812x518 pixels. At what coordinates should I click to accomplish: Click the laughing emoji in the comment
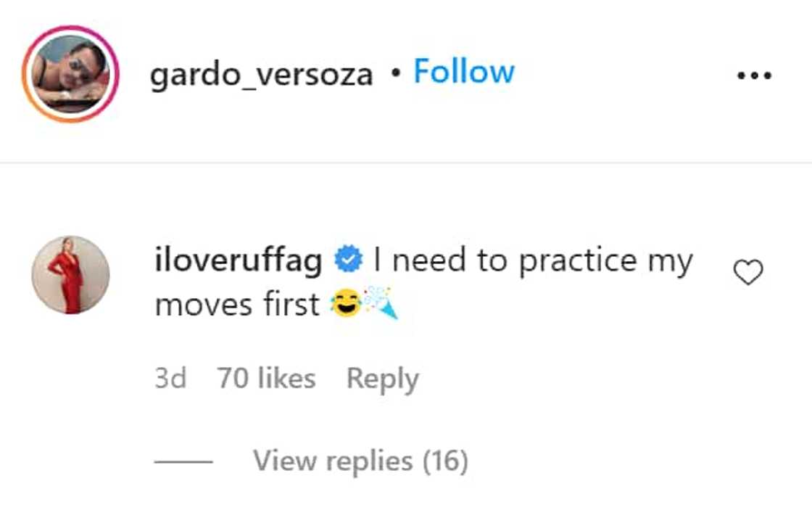coord(345,305)
